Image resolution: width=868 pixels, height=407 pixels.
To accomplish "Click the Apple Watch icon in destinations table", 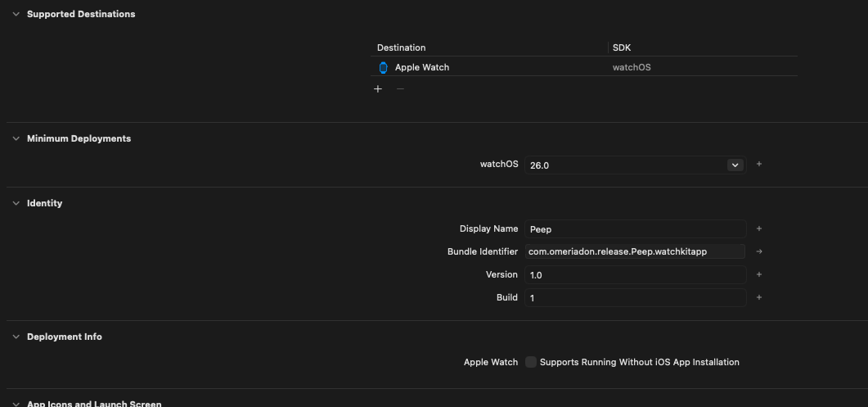I will pos(383,67).
